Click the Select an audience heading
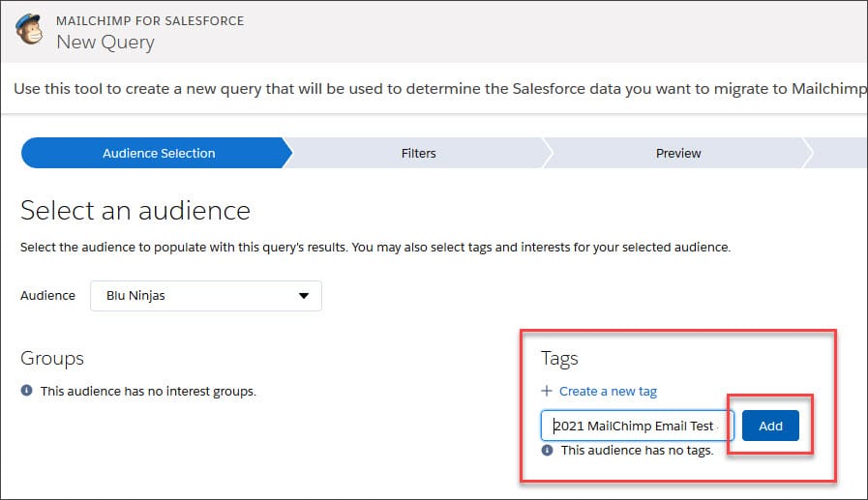 (135, 211)
